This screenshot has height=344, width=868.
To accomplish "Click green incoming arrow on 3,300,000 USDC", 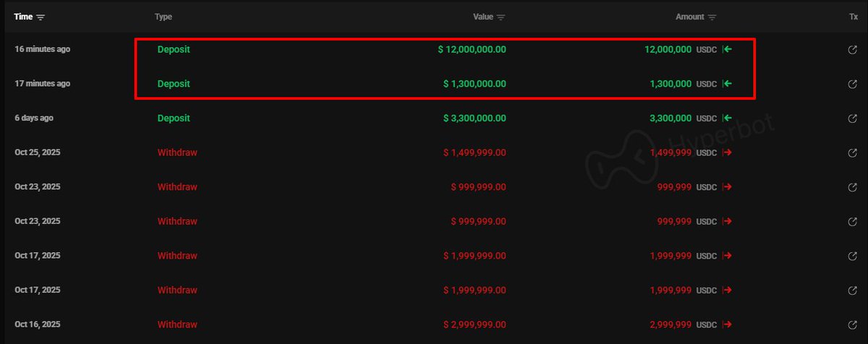I will point(727,119).
